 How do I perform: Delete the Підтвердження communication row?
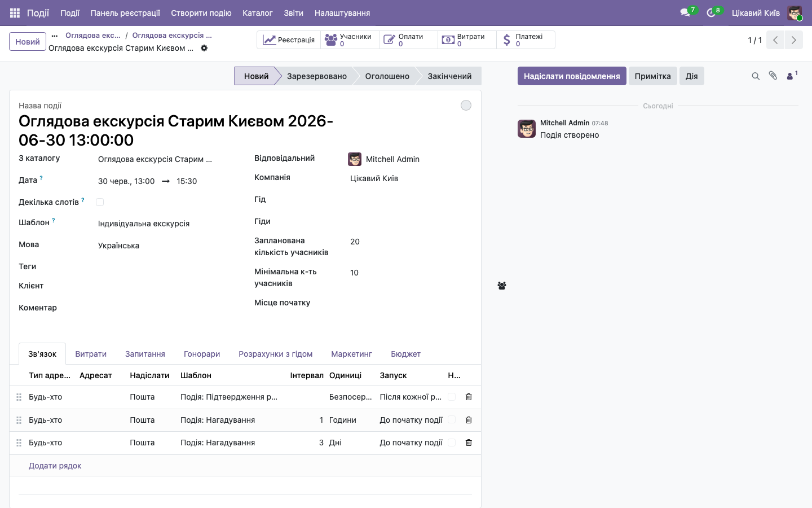pyautogui.click(x=469, y=397)
